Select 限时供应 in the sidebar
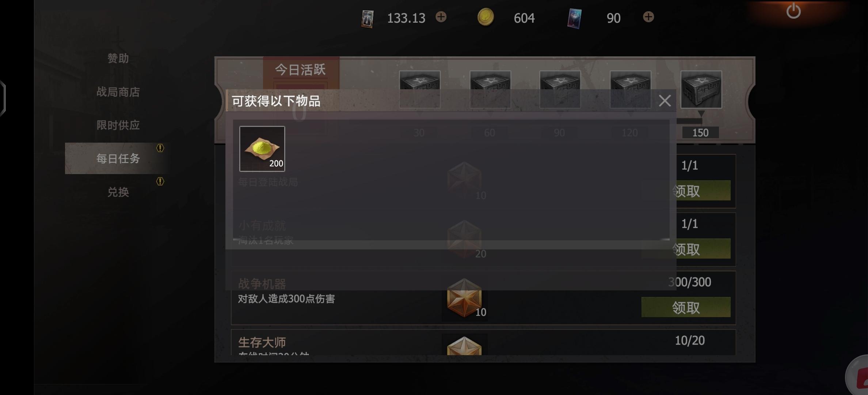The image size is (868, 395). [118, 125]
